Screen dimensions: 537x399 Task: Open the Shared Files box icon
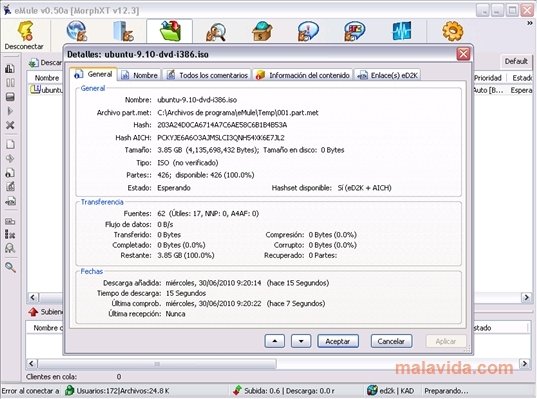point(262,31)
